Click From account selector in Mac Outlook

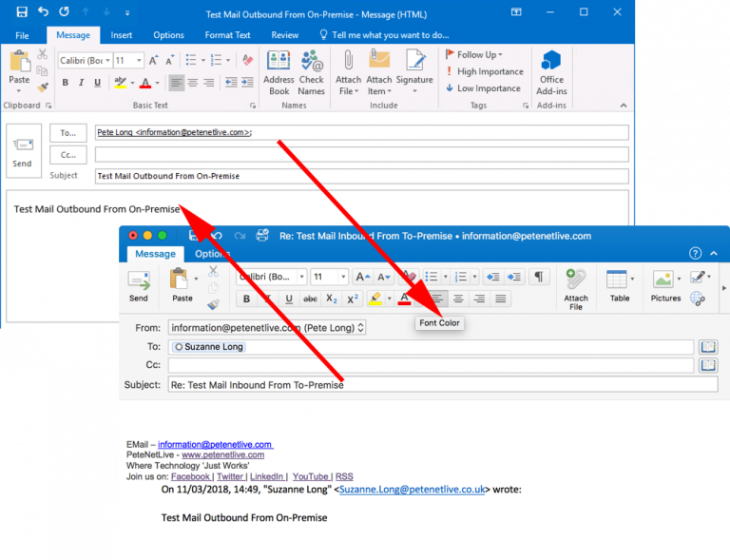267,328
